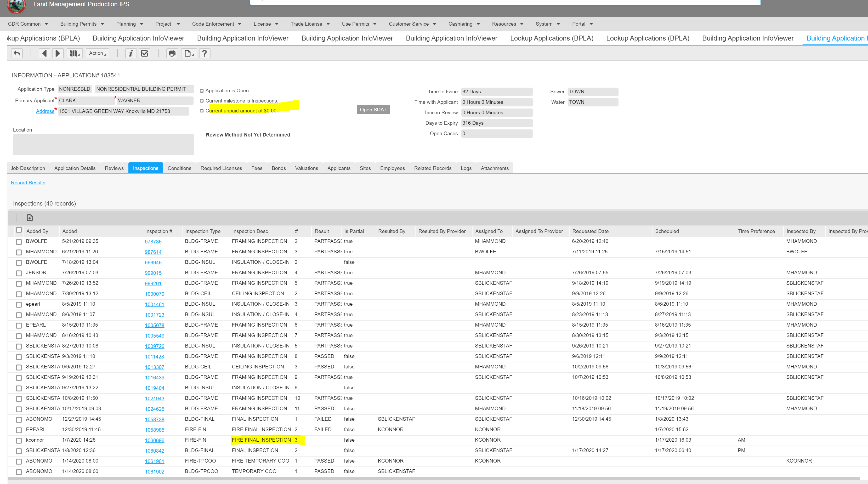The height and width of the screenshot is (484, 868).
Task: Open inspection number 1058985 link
Action: pos(154,430)
